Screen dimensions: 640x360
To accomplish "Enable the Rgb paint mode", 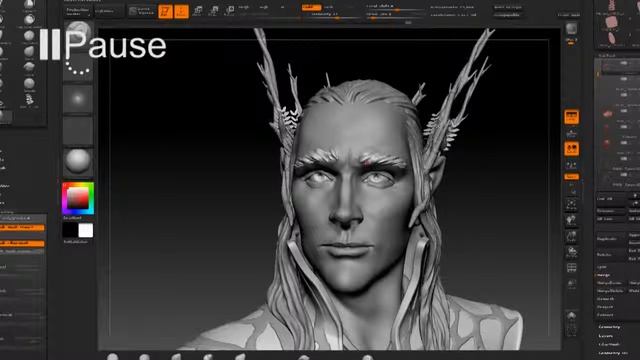I will coord(264,7).
